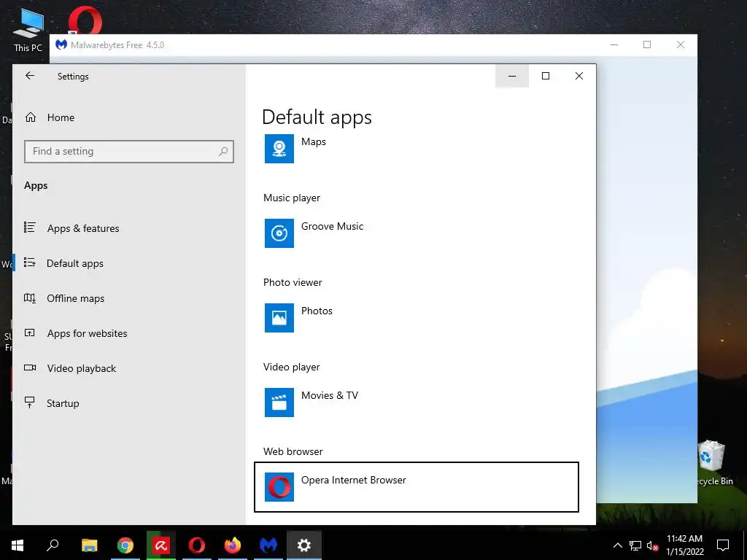The width and height of the screenshot is (747, 560).
Task: Open File Explorer from taskbar
Action: point(89,545)
